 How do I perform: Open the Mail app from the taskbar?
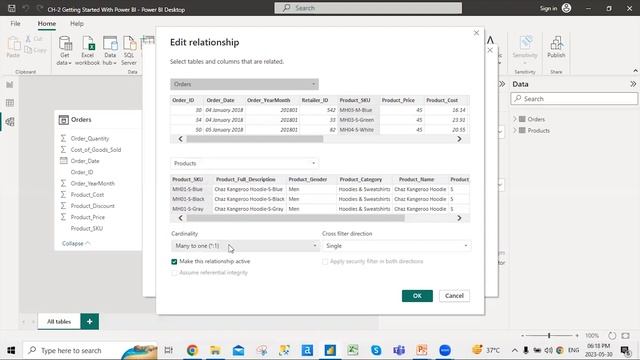(x=238, y=350)
